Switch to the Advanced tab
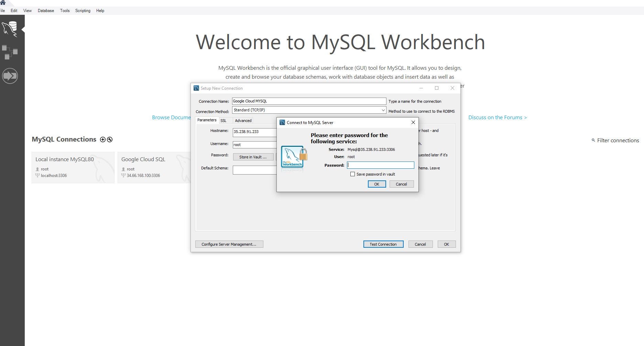The height and width of the screenshot is (346, 644). [243, 121]
